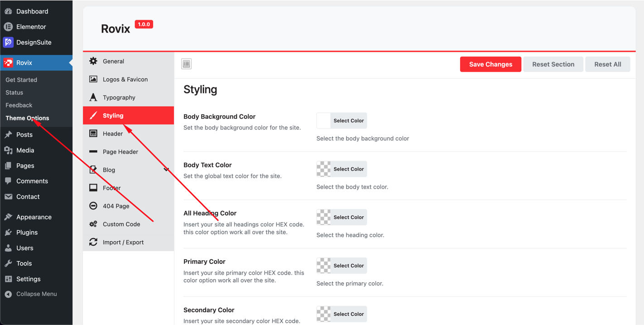The height and width of the screenshot is (325, 644).
Task: Click Save Changes button
Action: click(490, 64)
